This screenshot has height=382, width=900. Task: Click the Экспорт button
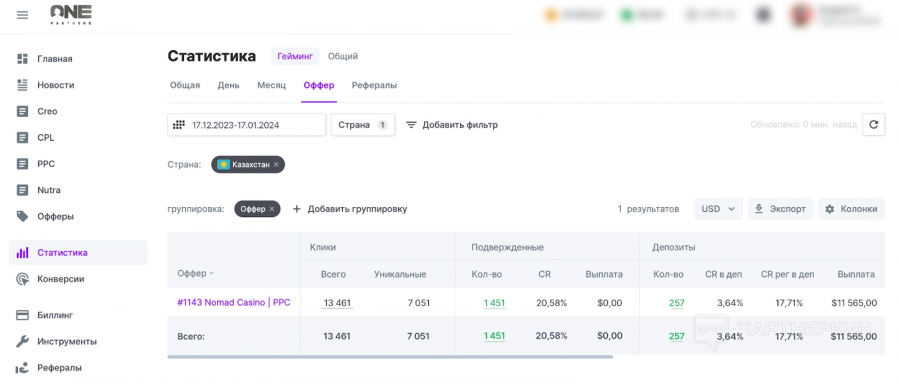pos(781,209)
